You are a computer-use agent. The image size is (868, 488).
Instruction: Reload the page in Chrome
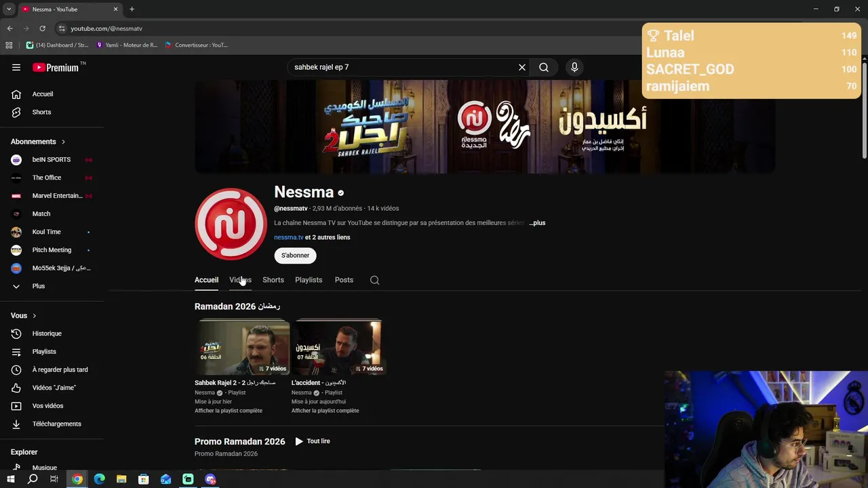[x=42, y=28]
